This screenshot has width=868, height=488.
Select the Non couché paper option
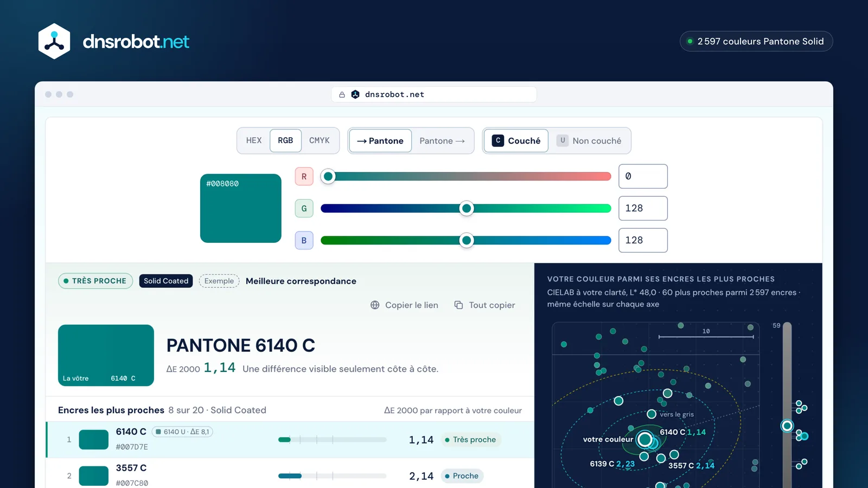point(589,141)
